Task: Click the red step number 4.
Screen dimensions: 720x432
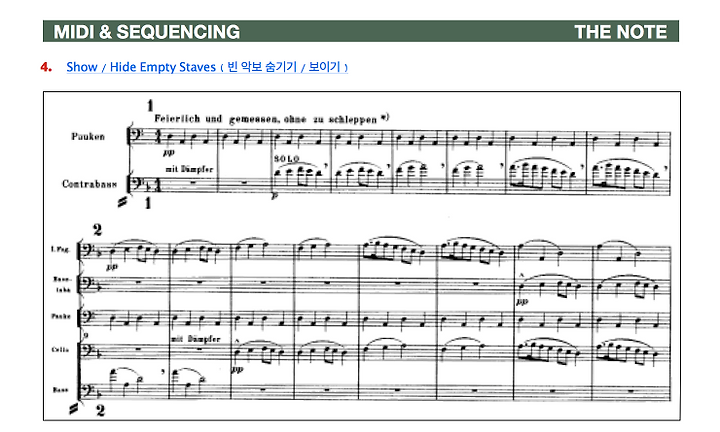Action: pyautogui.click(x=46, y=67)
